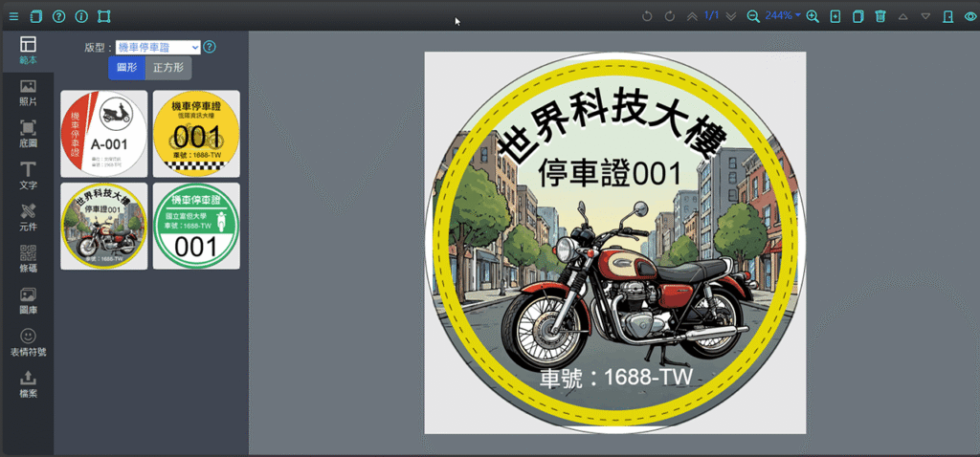
Task: Click the trash delete page icon
Action: click(x=880, y=16)
